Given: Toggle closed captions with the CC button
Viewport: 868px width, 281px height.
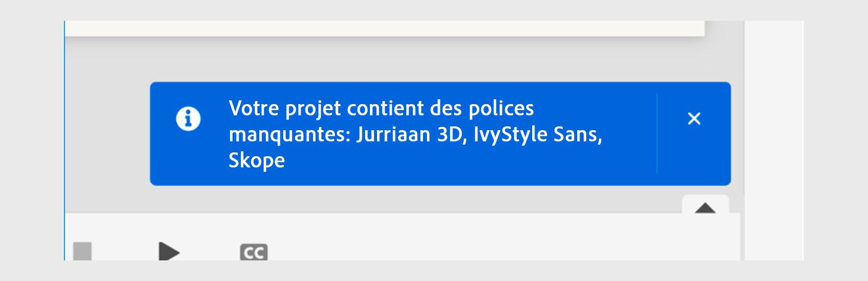Looking at the screenshot, I should (x=253, y=252).
